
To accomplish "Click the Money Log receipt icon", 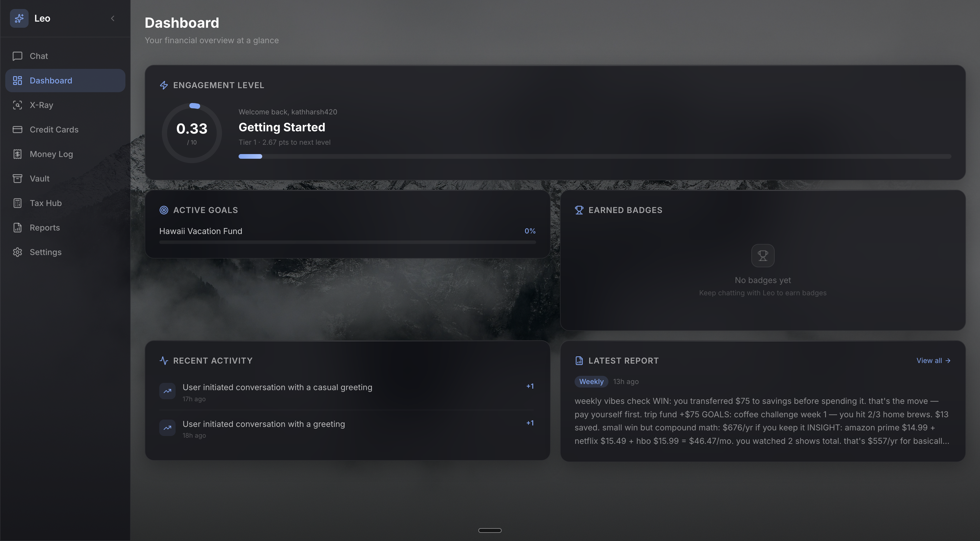I will click(x=17, y=154).
